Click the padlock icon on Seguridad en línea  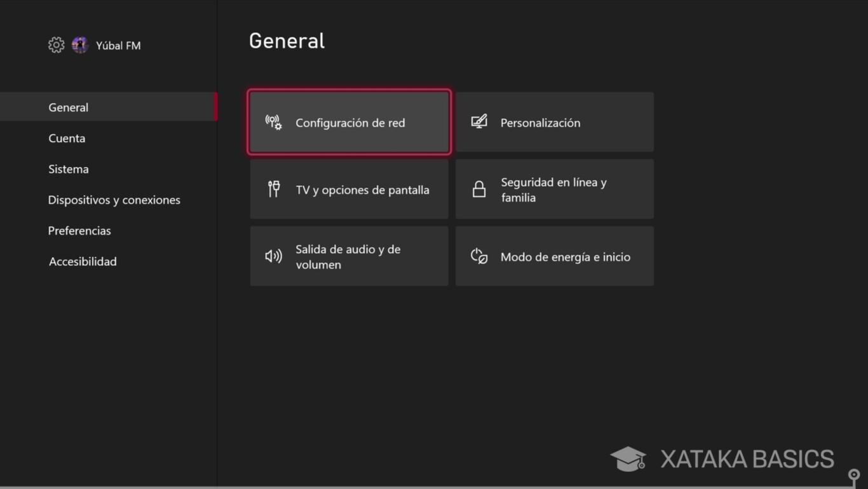tap(479, 189)
